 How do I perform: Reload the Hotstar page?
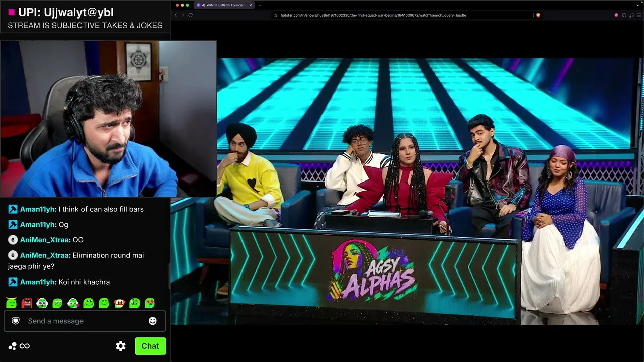point(191,15)
